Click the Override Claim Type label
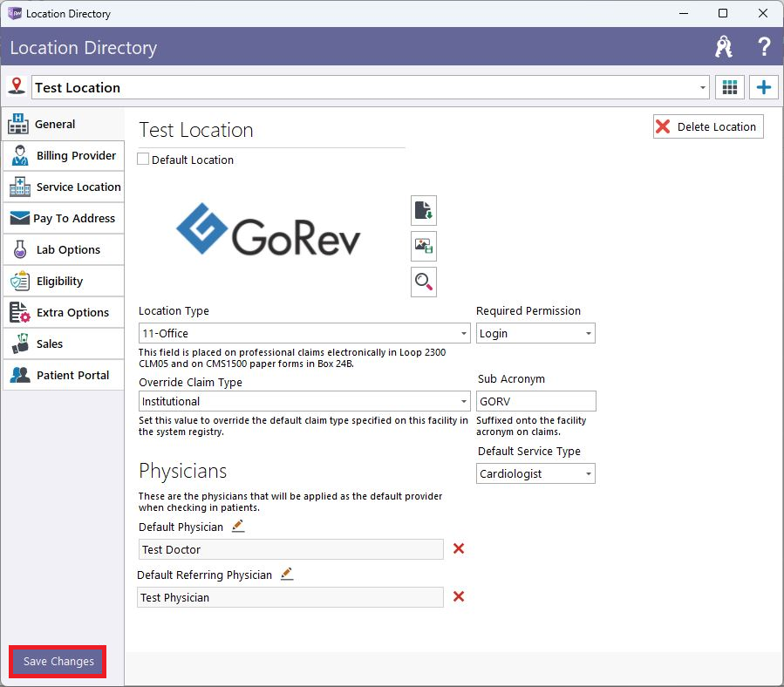Viewport: 784px width, 687px height. (x=190, y=382)
